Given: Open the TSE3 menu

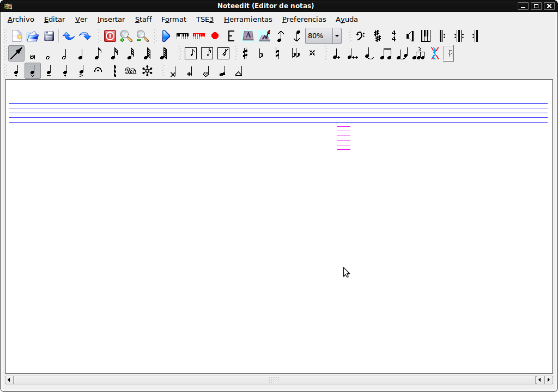Looking at the screenshot, I should 205,19.
